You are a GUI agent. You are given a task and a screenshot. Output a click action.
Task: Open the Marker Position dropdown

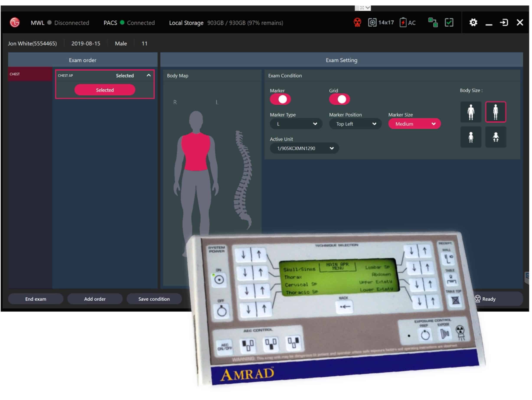click(355, 124)
